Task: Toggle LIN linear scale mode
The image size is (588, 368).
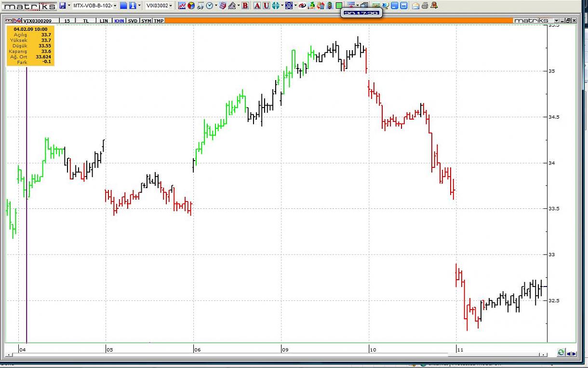Action: point(104,21)
